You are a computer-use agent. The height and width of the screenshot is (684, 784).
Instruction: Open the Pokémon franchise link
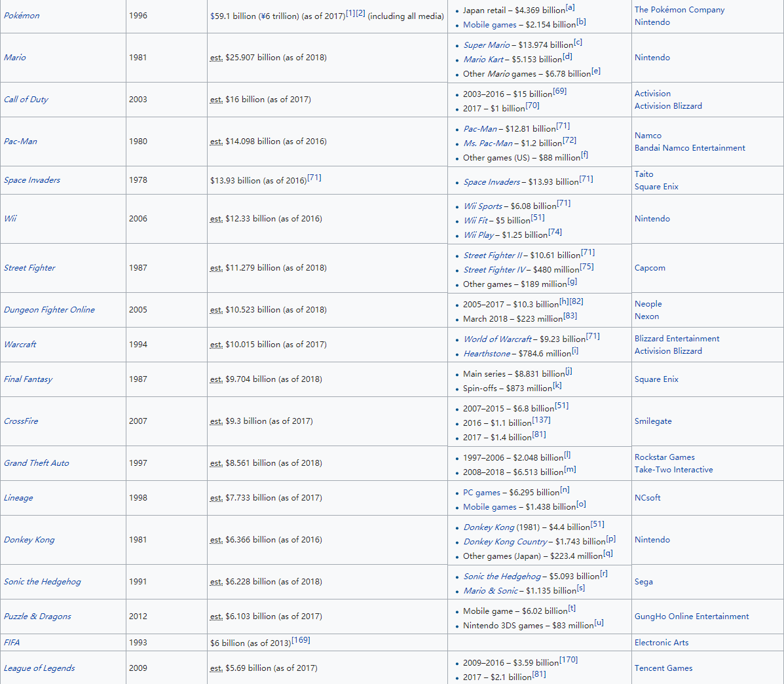pyautogui.click(x=22, y=16)
